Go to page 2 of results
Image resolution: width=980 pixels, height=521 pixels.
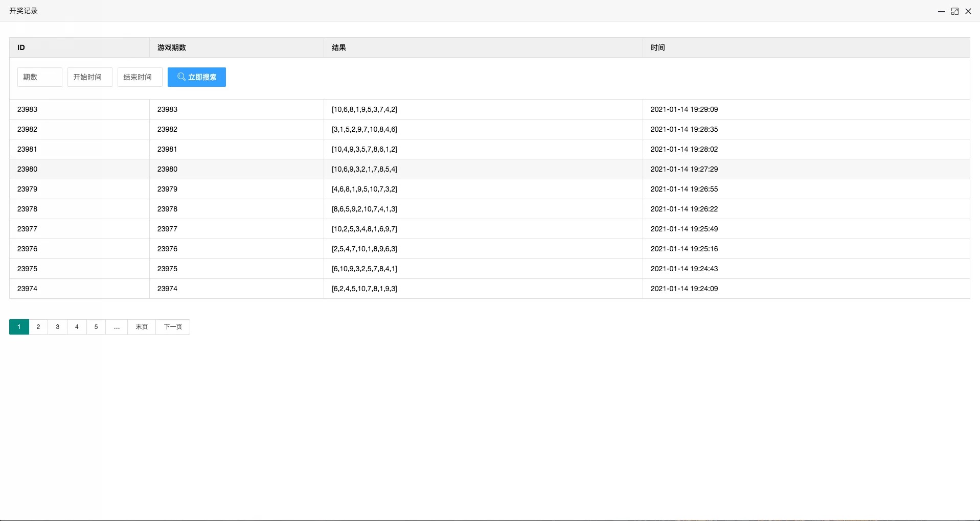tap(38, 327)
